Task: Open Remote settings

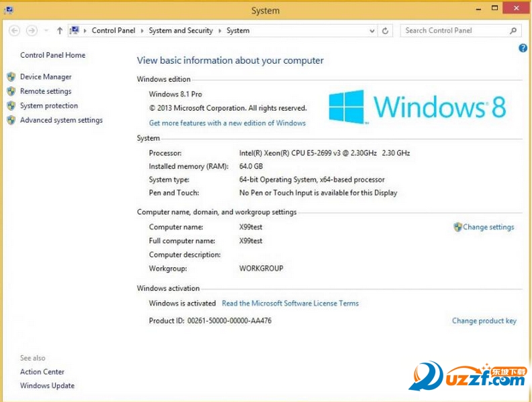Action: (46, 91)
